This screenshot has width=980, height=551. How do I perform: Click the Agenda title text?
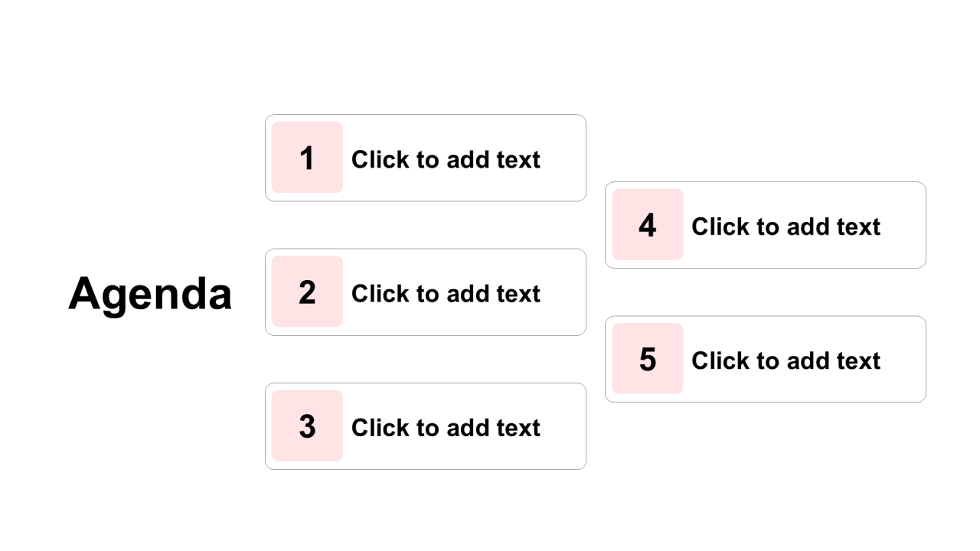(150, 294)
